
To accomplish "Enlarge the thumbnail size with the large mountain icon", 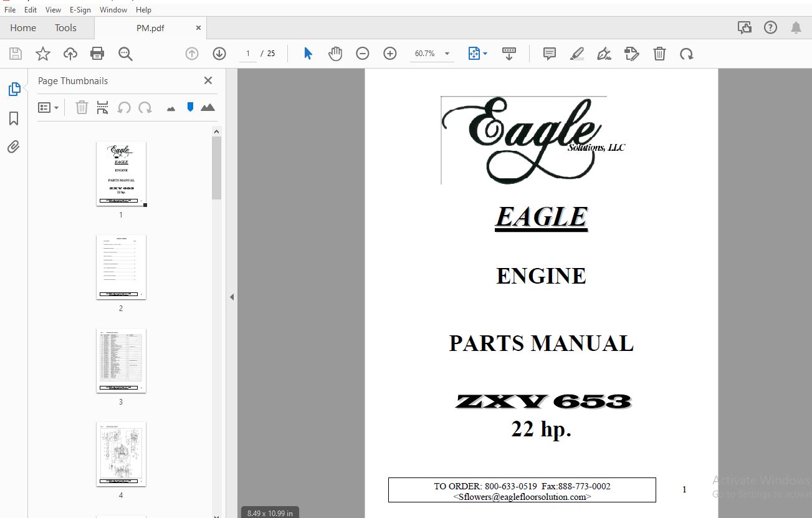I will pos(208,107).
